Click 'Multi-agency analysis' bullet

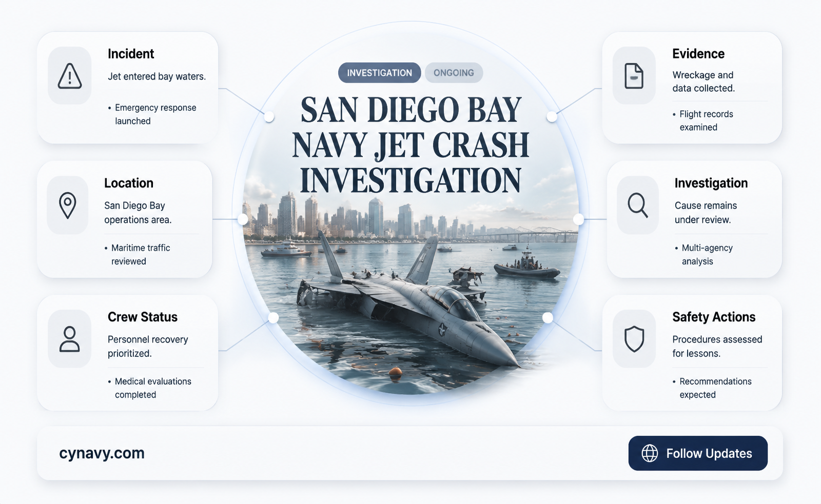tap(704, 254)
